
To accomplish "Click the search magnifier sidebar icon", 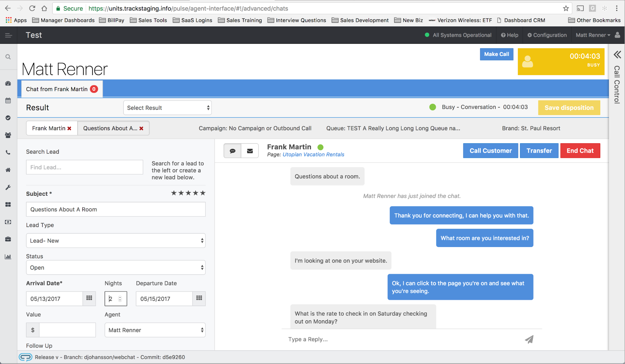I will 8,57.
